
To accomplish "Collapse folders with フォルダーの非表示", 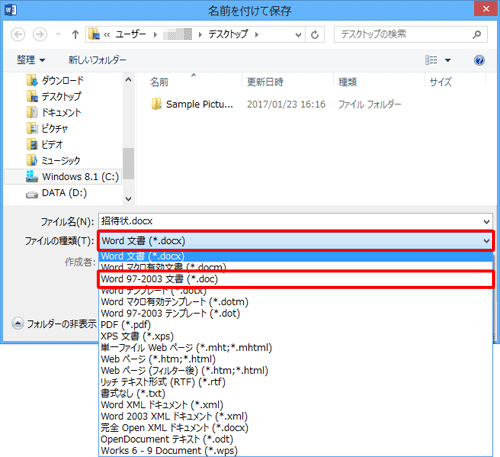I will [x=54, y=323].
